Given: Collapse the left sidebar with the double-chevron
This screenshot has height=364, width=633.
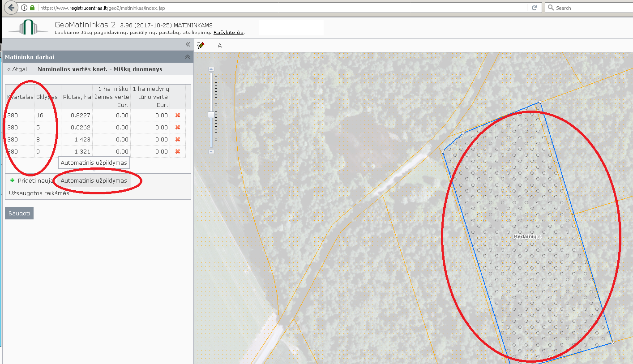Looking at the screenshot, I should (188, 44).
